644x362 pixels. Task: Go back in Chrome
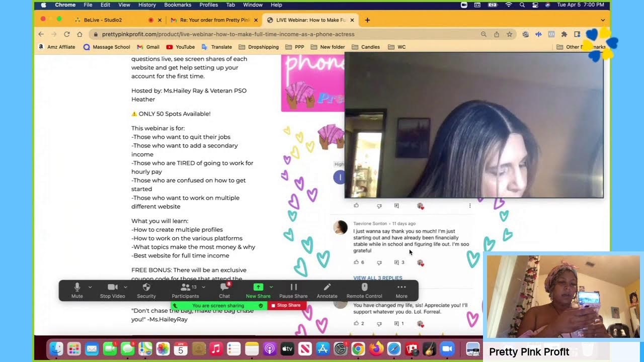[41, 34]
